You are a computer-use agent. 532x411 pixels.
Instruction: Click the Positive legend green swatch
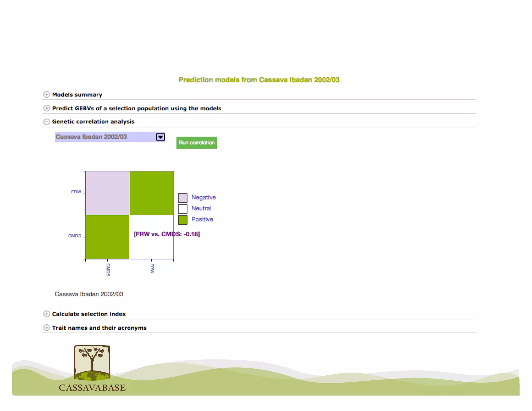click(183, 220)
